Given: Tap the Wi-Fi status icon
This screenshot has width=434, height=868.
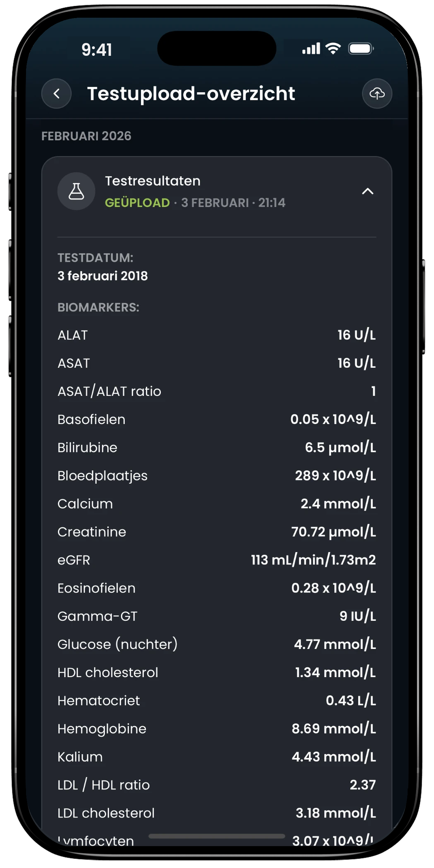Looking at the screenshot, I should pyautogui.click(x=333, y=49).
